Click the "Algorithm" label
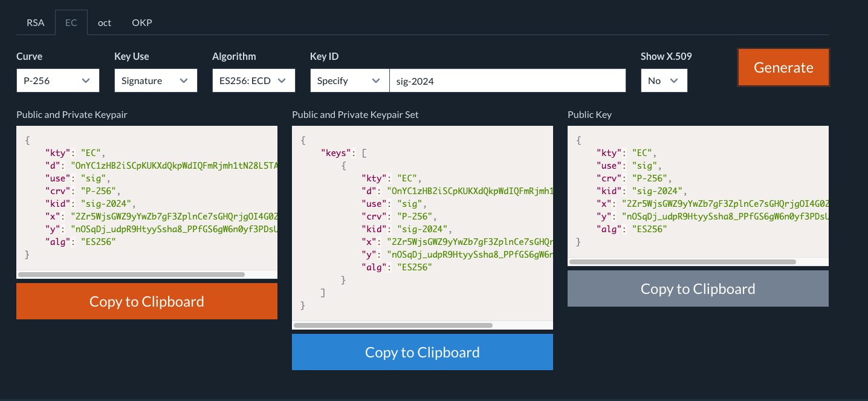The width and height of the screenshot is (868, 401). 234,56
